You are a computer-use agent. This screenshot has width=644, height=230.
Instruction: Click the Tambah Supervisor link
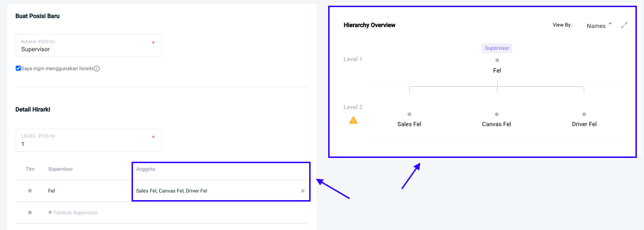(x=75, y=212)
